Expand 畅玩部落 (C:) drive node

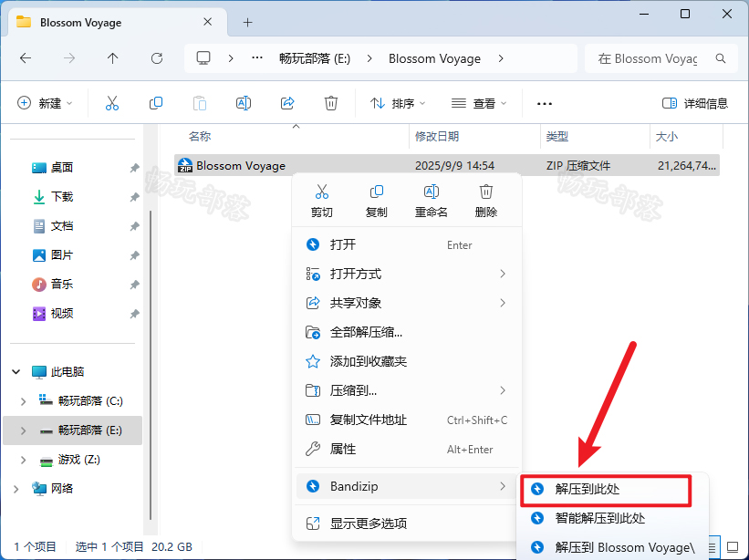(x=23, y=401)
